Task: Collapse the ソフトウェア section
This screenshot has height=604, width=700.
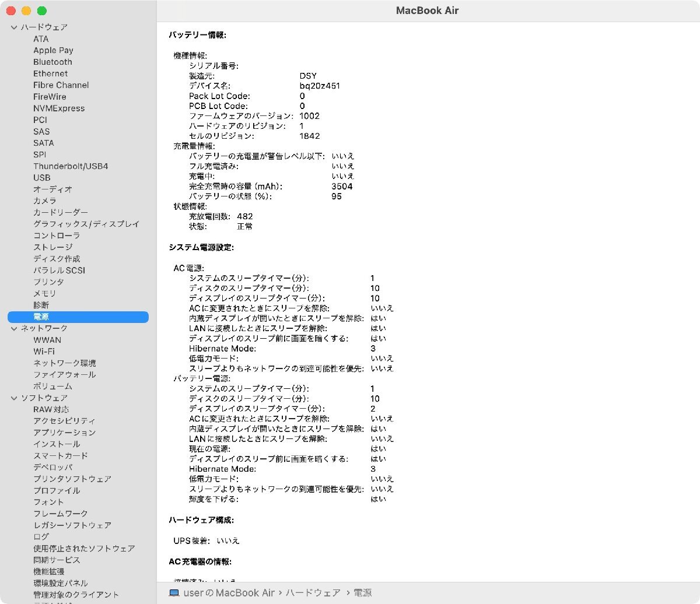Action: click(14, 398)
